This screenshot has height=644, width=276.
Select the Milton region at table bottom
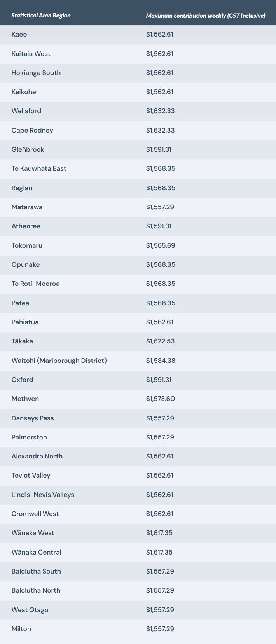click(21, 629)
